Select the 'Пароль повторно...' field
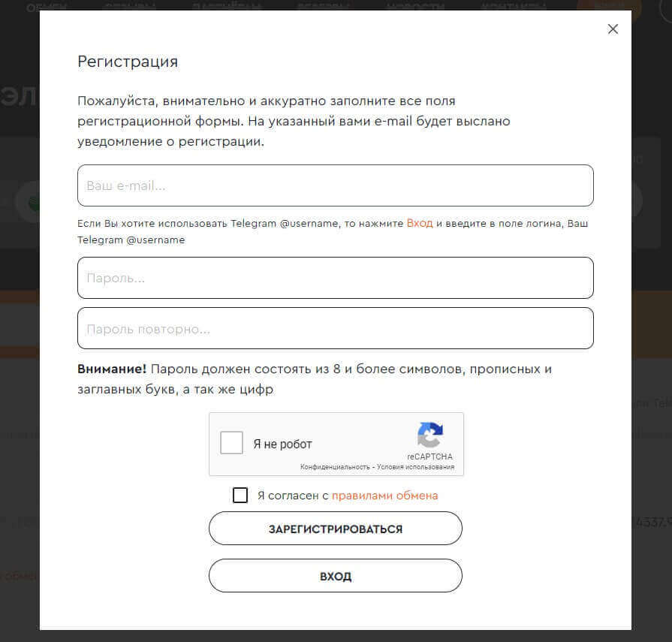The width and height of the screenshot is (672, 642). pyautogui.click(x=335, y=328)
